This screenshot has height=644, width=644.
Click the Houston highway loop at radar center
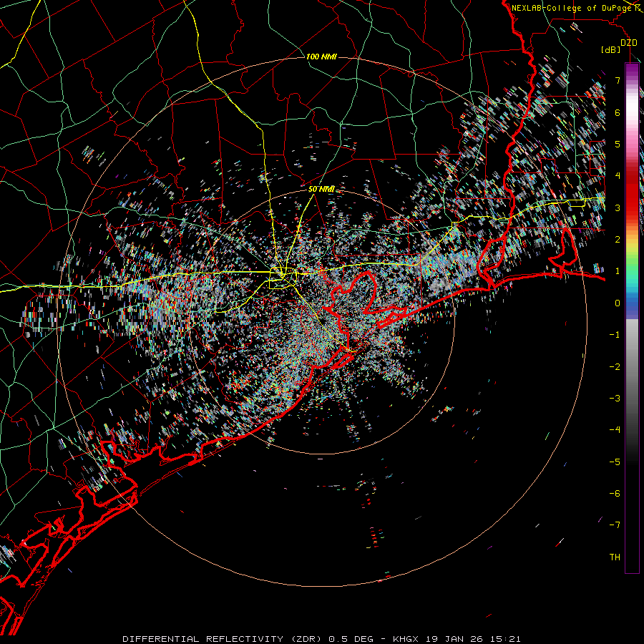(283, 278)
